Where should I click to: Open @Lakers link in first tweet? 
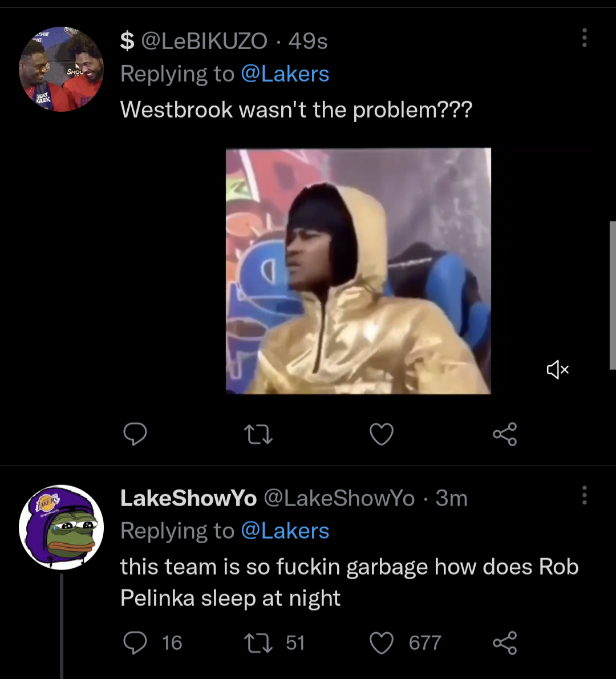285,74
